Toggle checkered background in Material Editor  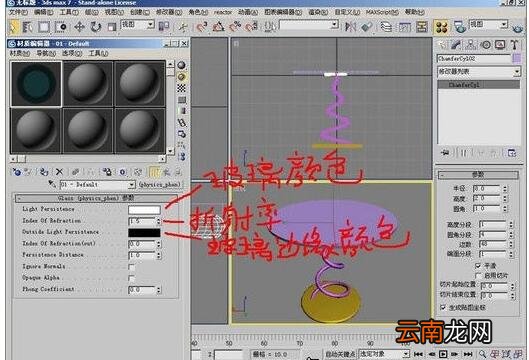[x=182, y=88]
